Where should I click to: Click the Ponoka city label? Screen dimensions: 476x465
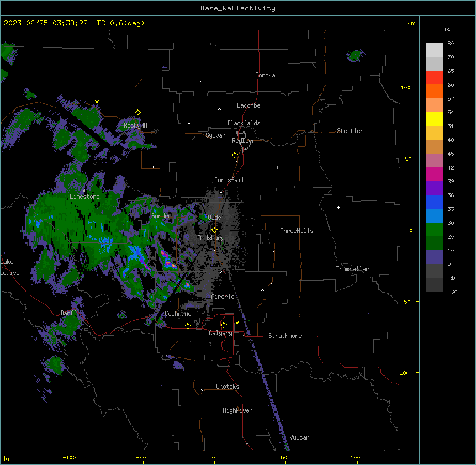point(265,75)
